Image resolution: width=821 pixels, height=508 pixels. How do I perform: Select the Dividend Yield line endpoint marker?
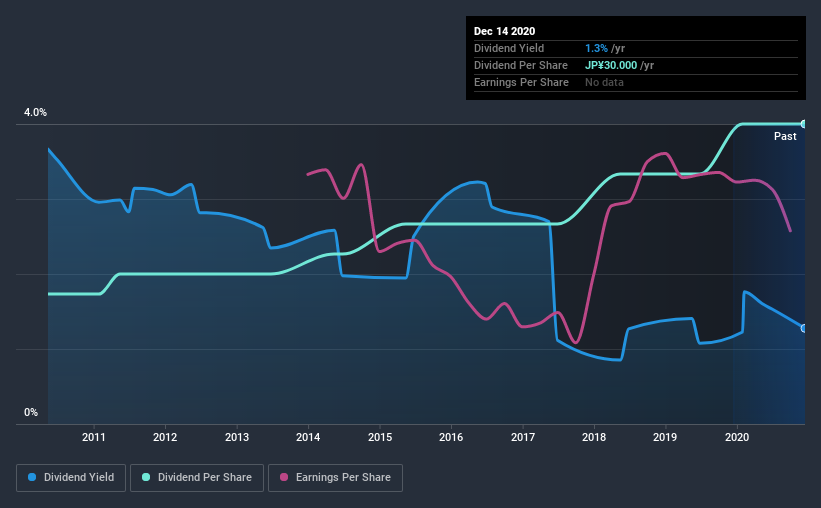pos(804,328)
